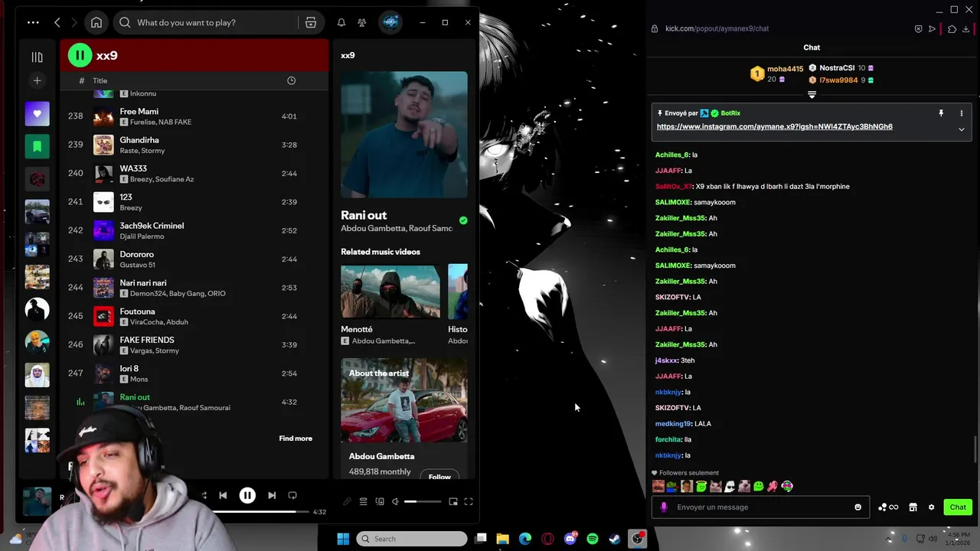This screenshot has height=551, width=980.
Task: Skip to previous track
Action: [x=223, y=495]
